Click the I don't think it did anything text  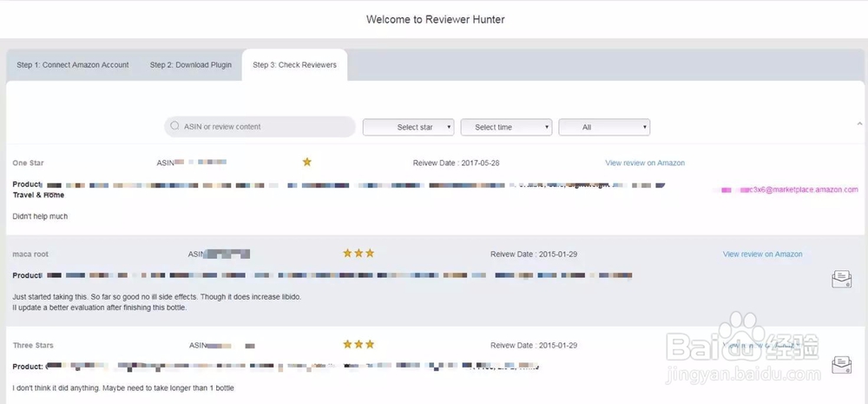[123, 388]
